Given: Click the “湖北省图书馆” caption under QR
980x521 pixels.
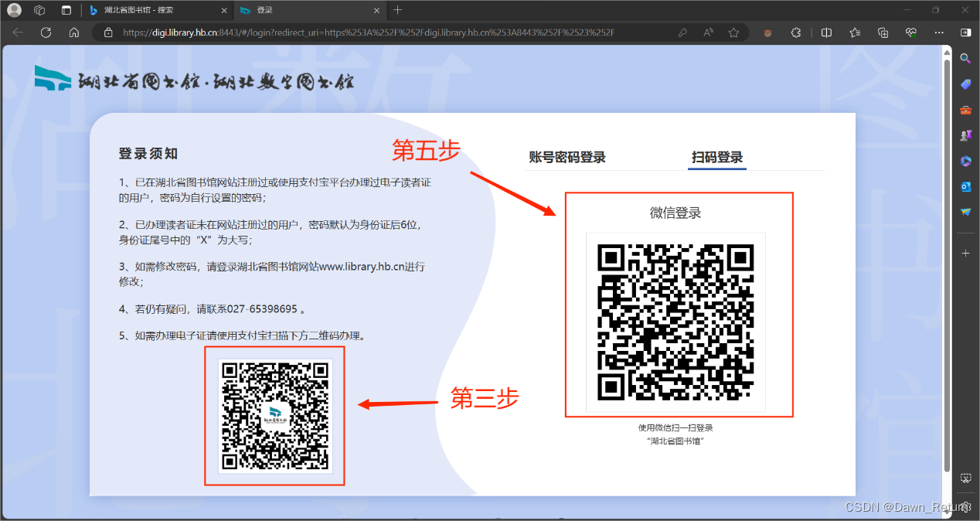Looking at the screenshot, I should tap(675, 441).
